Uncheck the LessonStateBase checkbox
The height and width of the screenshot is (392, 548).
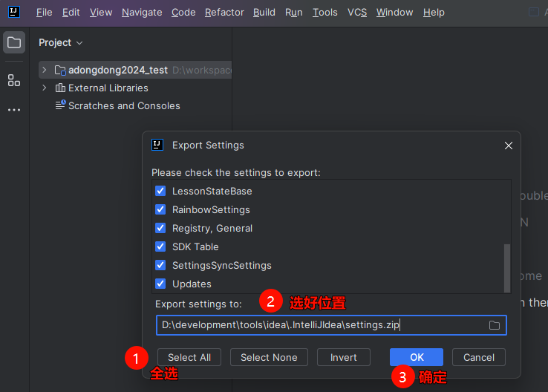[x=160, y=191]
